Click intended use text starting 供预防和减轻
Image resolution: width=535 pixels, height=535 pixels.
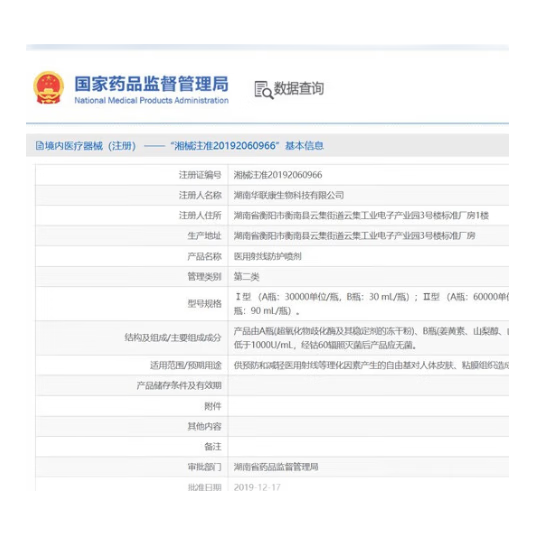[371, 365]
